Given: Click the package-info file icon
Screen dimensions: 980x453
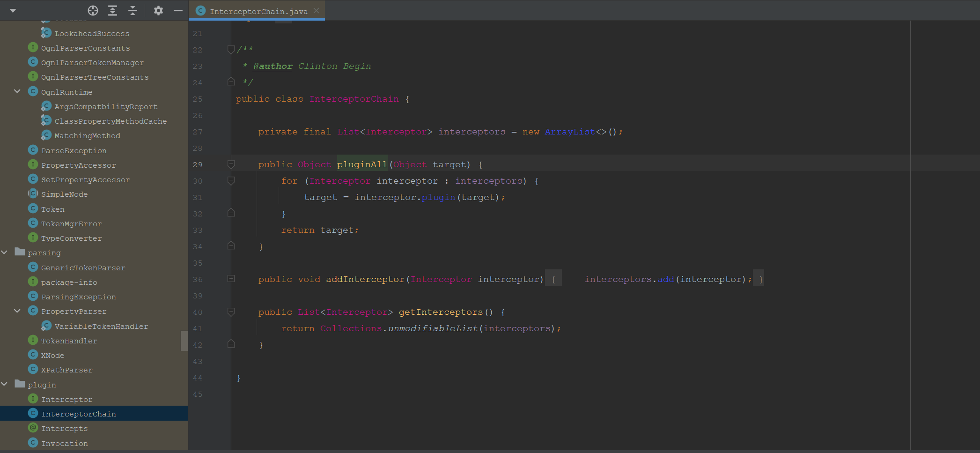Looking at the screenshot, I should pos(33,282).
